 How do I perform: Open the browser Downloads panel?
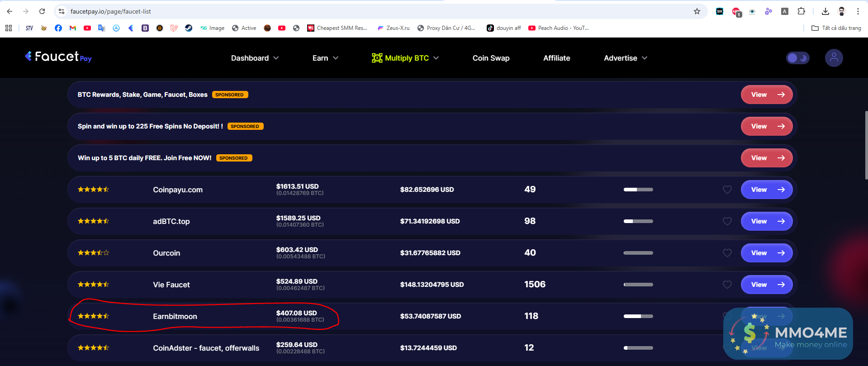(x=825, y=11)
